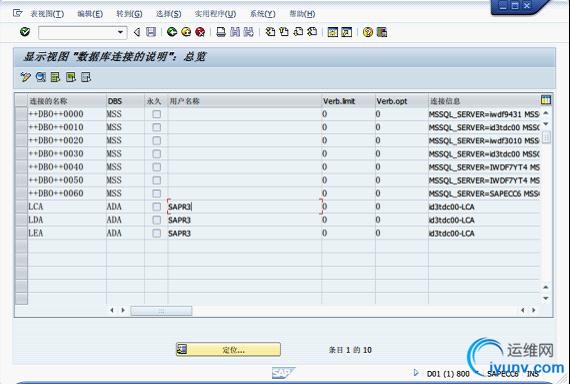Open the 转到(G) menu
The height and width of the screenshot is (384, 570).
129,14
